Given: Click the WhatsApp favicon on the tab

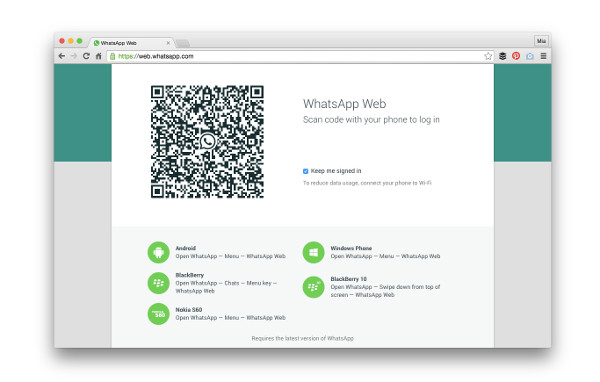Looking at the screenshot, I should [x=96, y=43].
